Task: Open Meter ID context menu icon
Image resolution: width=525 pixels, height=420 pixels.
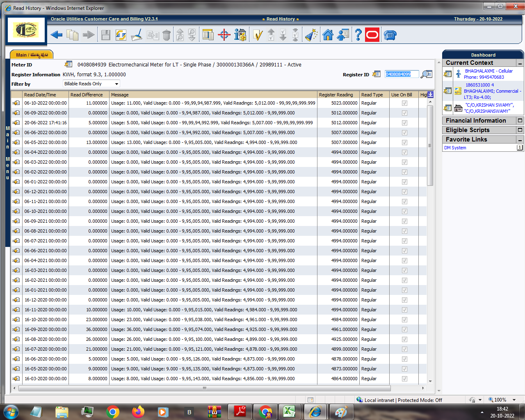Action: [68, 64]
